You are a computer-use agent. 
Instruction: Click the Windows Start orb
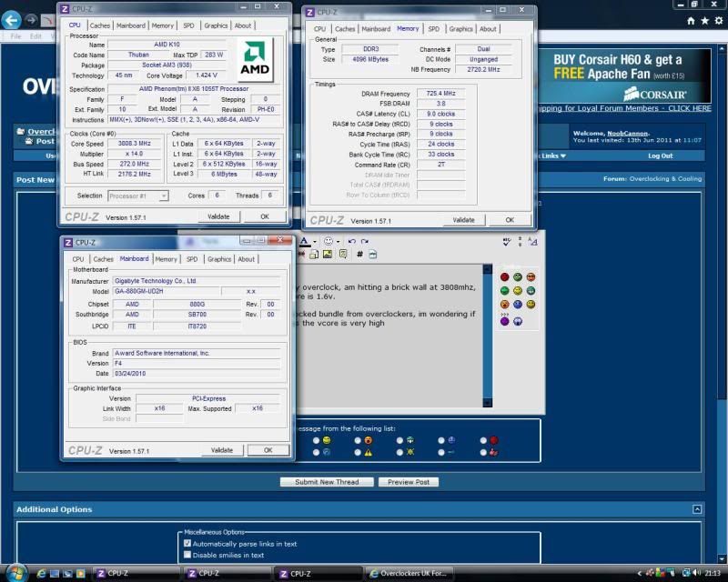16,573
